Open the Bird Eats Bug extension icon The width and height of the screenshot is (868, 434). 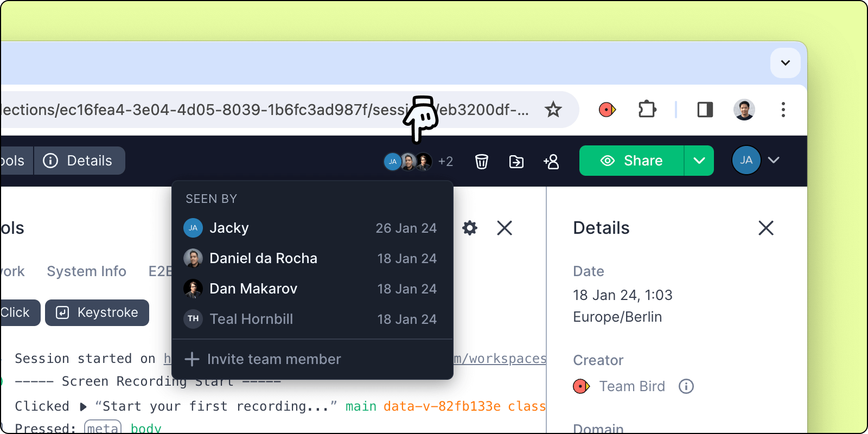(607, 110)
